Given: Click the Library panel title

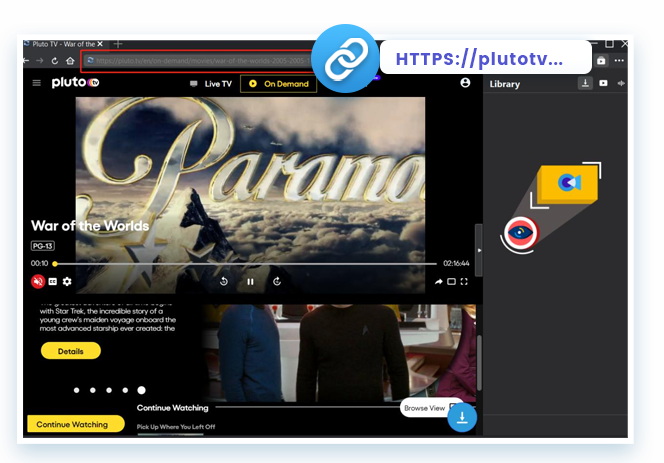Looking at the screenshot, I should coord(504,84).
